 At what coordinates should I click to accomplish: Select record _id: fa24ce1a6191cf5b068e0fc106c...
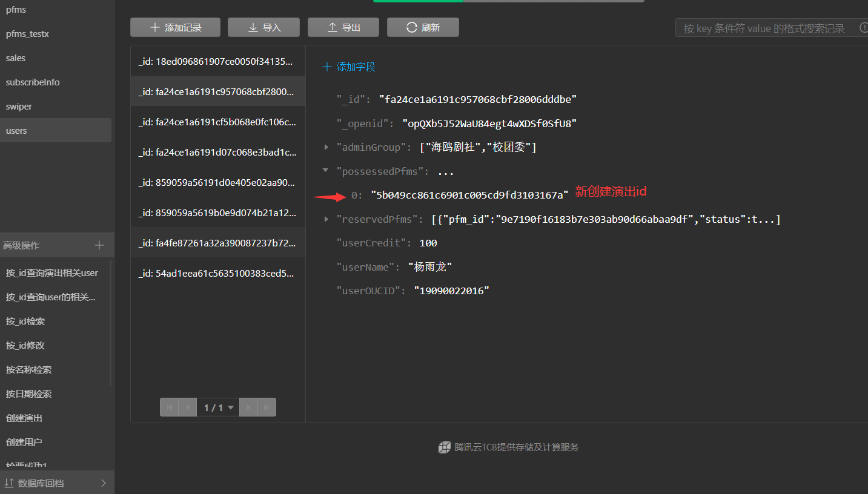[x=218, y=122]
